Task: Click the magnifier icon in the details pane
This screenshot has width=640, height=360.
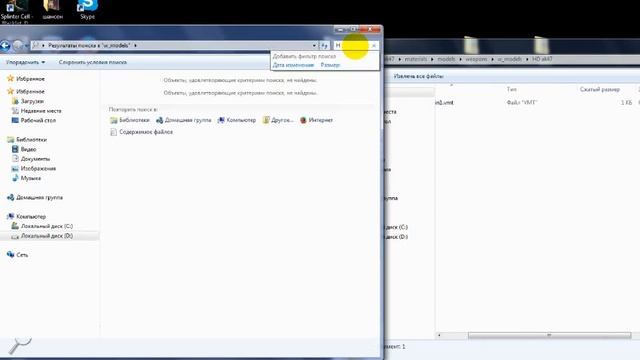Action: click(x=19, y=346)
